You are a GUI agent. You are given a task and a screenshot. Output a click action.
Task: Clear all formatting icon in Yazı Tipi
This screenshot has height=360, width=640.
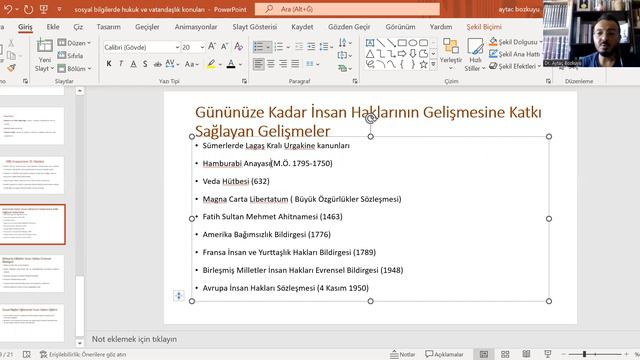click(239, 47)
